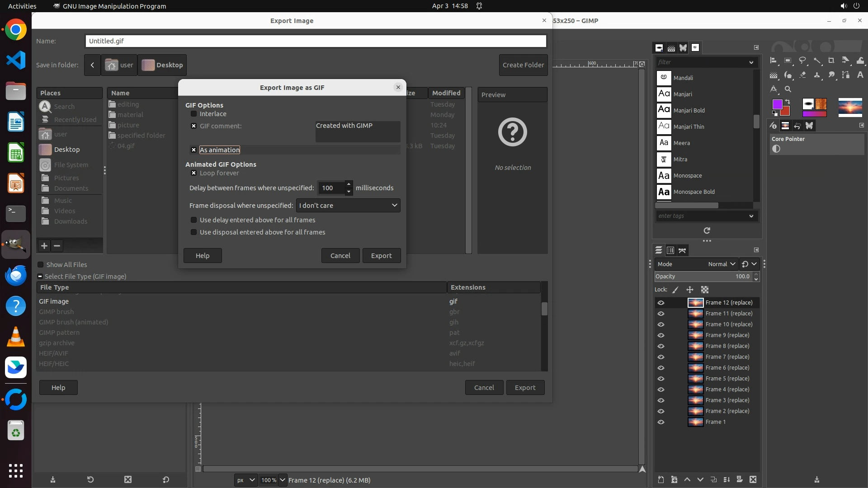Select the Crop tool
The image size is (868, 488).
click(x=831, y=61)
